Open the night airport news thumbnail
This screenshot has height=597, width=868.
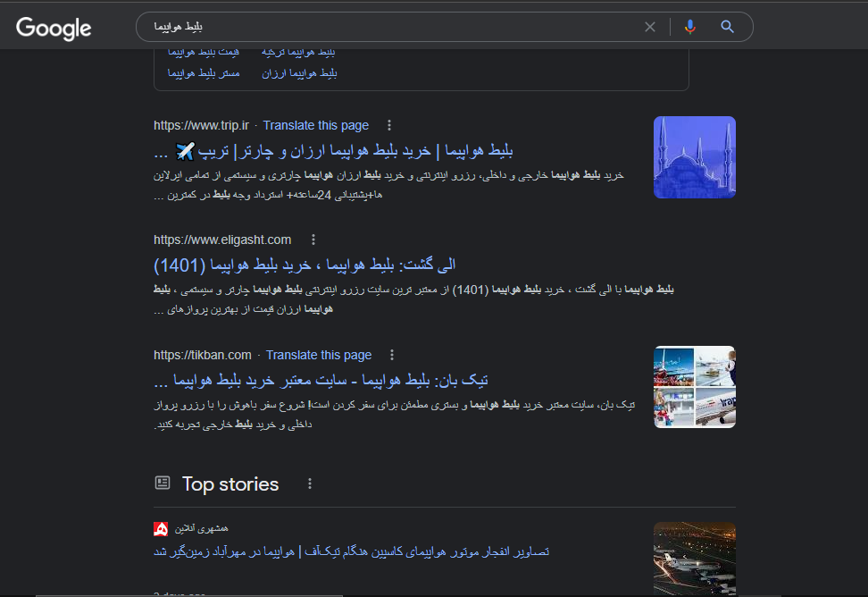[694, 559]
